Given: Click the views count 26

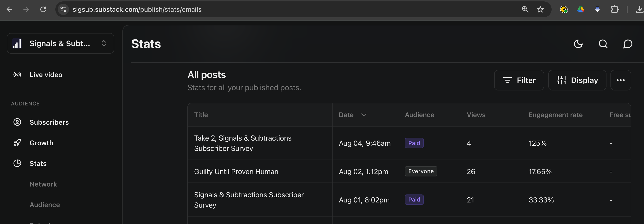Looking at the screenshot, I should click(471, 172).
